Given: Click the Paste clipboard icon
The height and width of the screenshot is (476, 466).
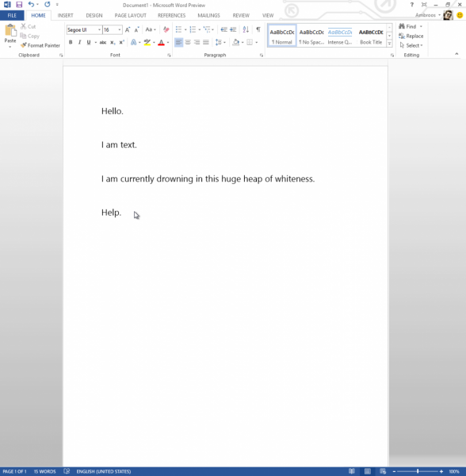Looking at the screenshot, I should tap(10, 30).
